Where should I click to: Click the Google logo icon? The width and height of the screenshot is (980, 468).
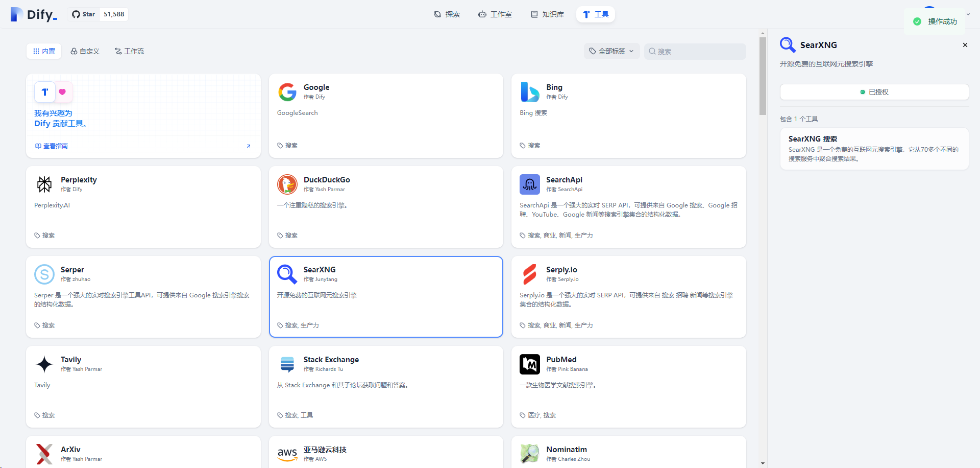[287, 92]
